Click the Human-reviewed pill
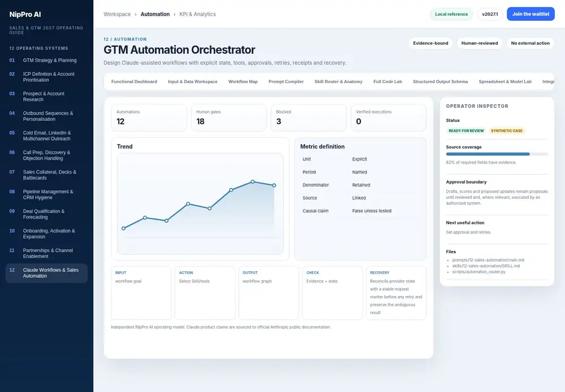The width and height of the screenshot is (565, 392). point(480,43)
